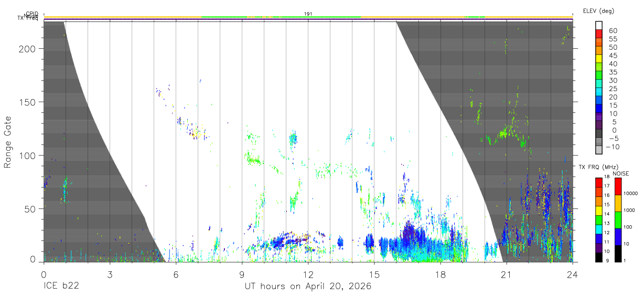
Task: Pick the light gray bottom segment of the ELEV bar
Action: click(x=599, y=149)
